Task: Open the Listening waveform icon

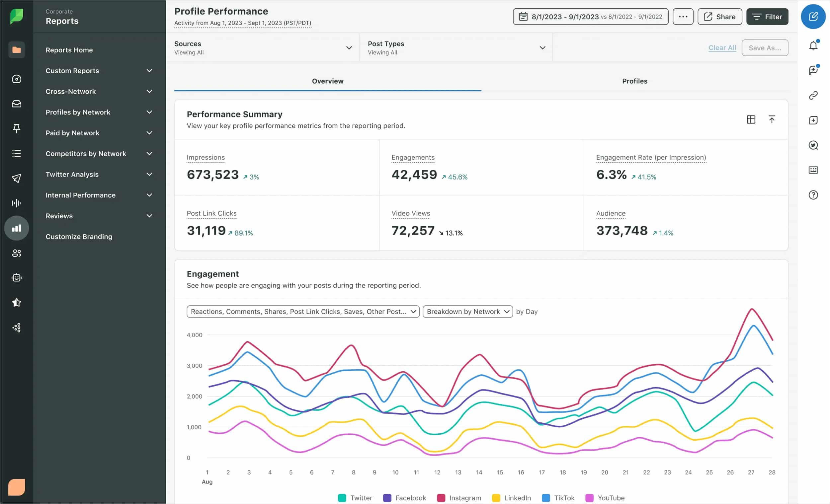Action: (x=17, y=203)
